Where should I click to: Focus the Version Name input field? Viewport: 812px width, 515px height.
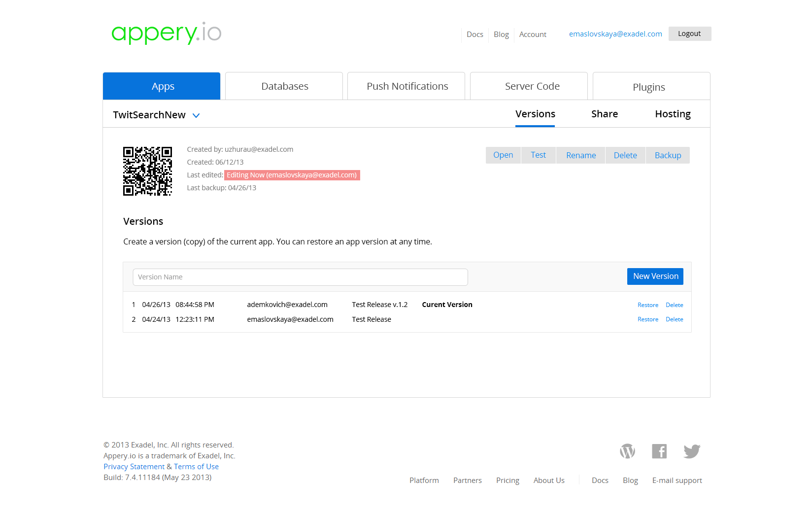click(x=300, y=277)
